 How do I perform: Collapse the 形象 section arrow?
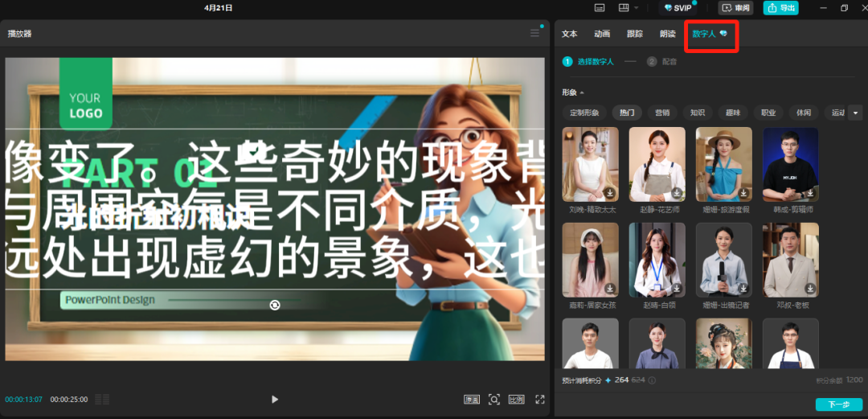[582, 92]
